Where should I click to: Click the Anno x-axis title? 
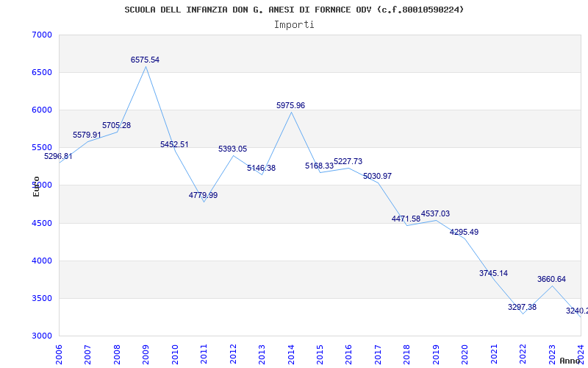point(570,361)
